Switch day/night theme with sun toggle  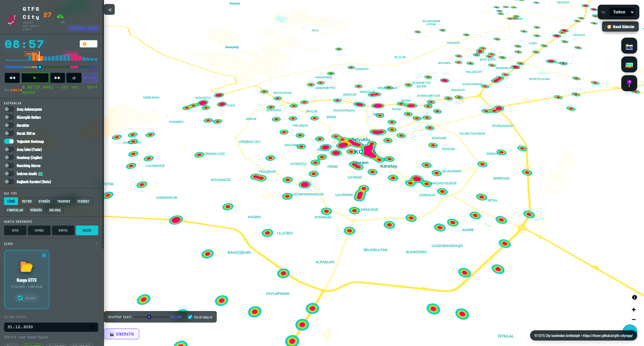tap(89, 44)
